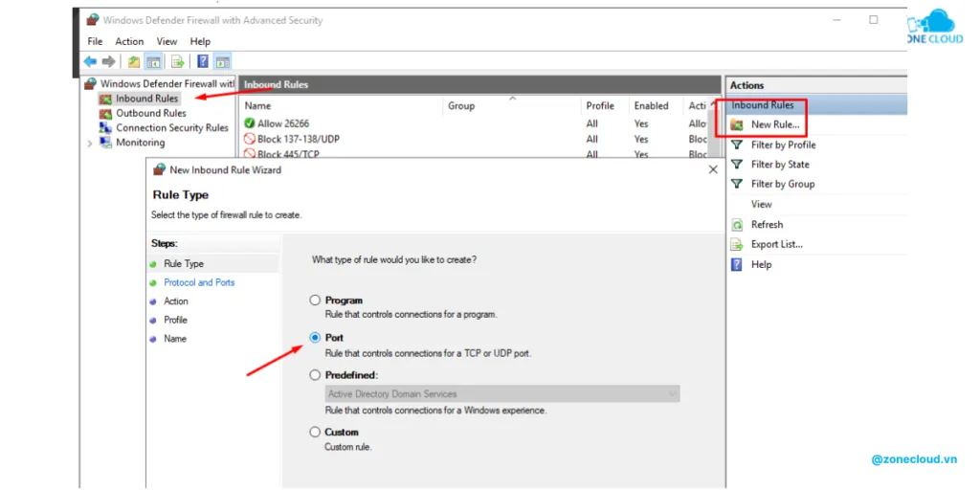Click the wizard icon in New Inbound Rule Wizard title
980x490 pixels.
coord(160,169)
